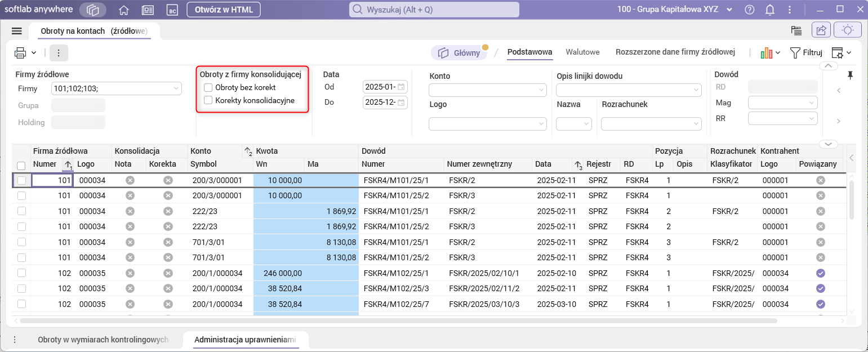The height and width of the screenshot is (352, 868).
Task: Open the hamburger menu icon
Action: tap(16, 31)
